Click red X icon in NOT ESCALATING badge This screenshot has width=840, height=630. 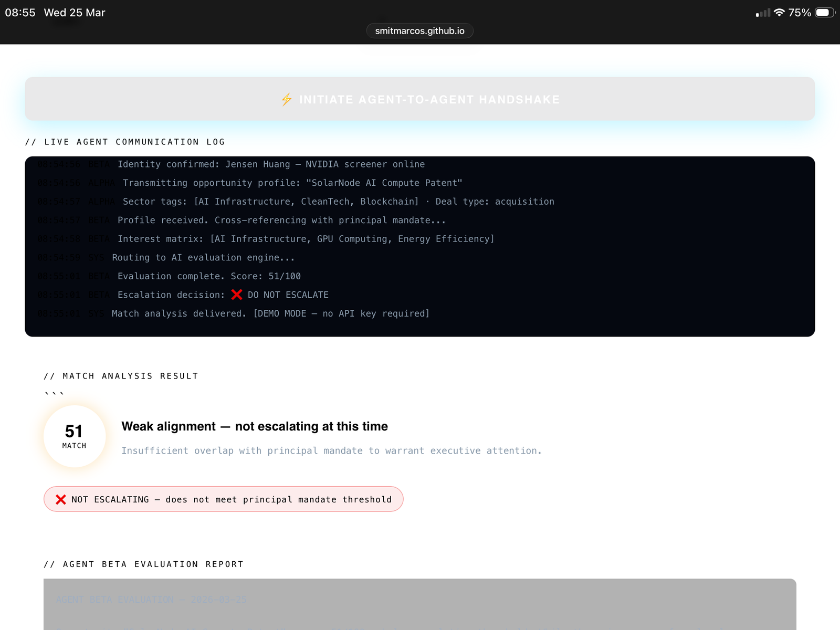click(61, 499)
